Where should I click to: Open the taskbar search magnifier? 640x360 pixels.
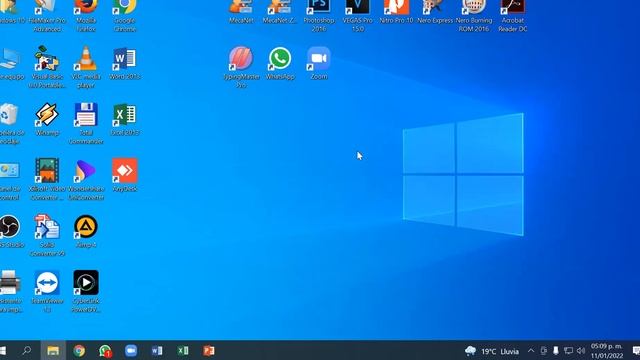click(27, 351)
